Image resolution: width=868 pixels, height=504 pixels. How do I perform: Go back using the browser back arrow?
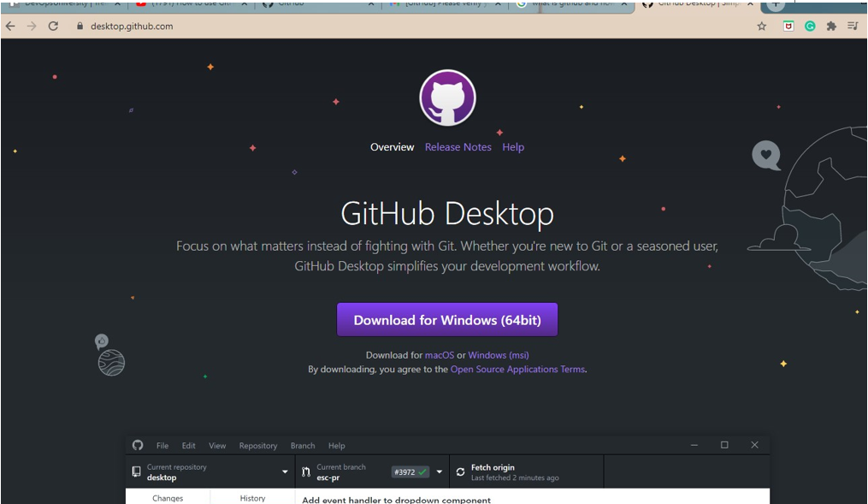(10, 27)
